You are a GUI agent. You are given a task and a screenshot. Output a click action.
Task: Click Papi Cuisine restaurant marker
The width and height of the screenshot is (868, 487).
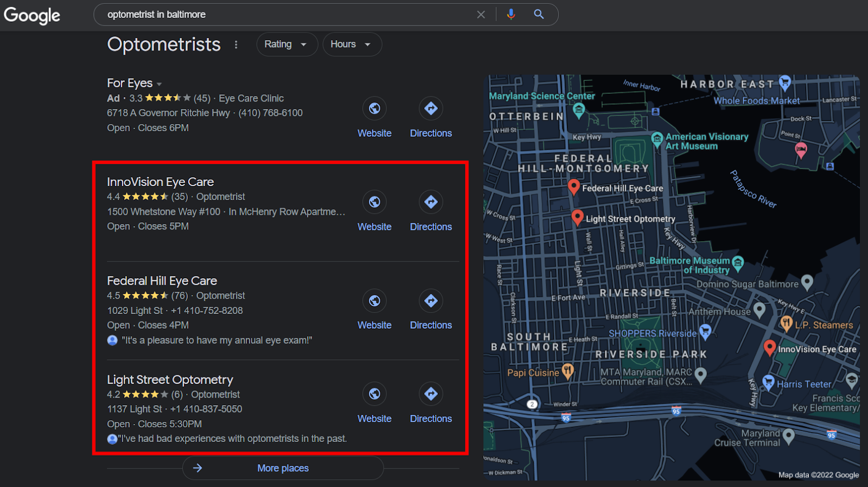[567, 371]
